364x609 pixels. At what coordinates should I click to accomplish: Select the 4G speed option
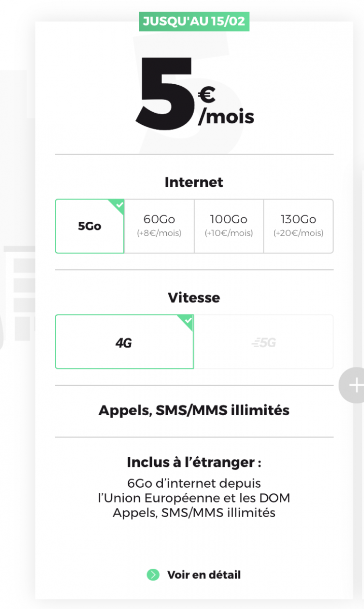click(x=124, y=343)
